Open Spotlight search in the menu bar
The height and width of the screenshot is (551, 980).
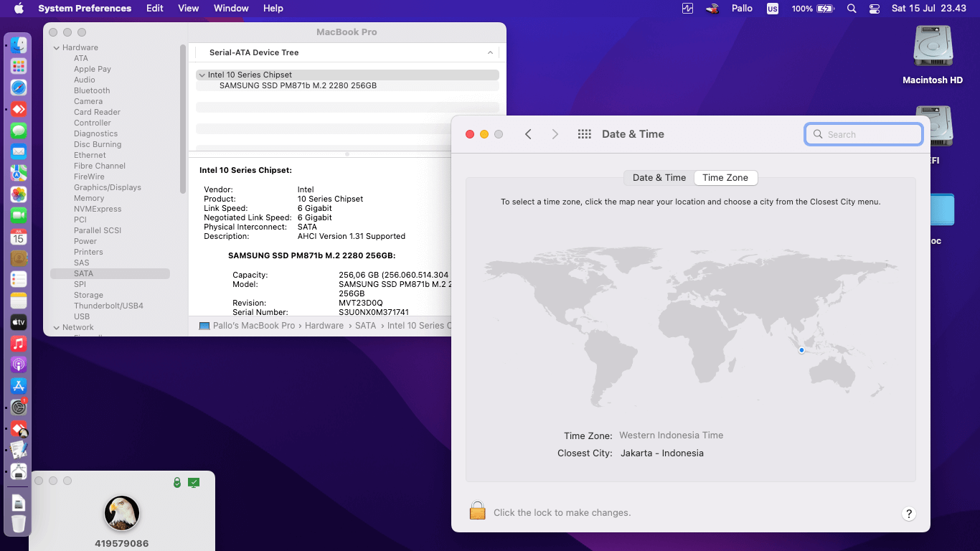click(x=852, y=9)
